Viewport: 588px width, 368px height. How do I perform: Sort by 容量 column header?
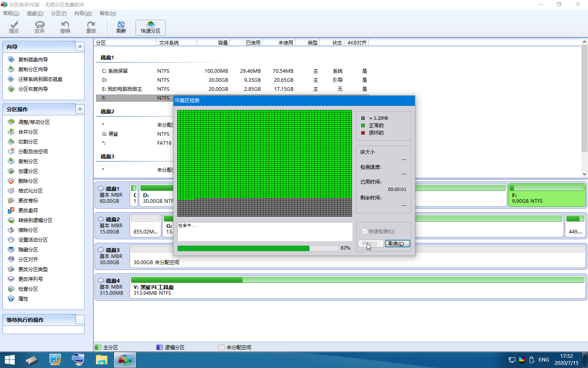click(x=214, y=43)
